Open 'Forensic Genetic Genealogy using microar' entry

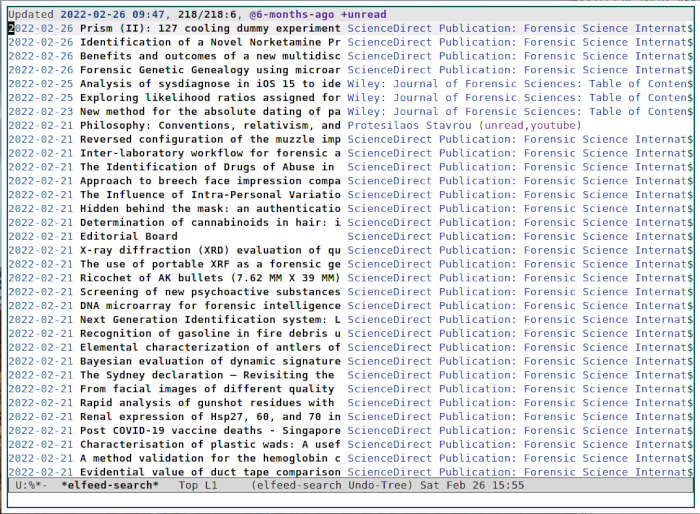tap(210, 70)
